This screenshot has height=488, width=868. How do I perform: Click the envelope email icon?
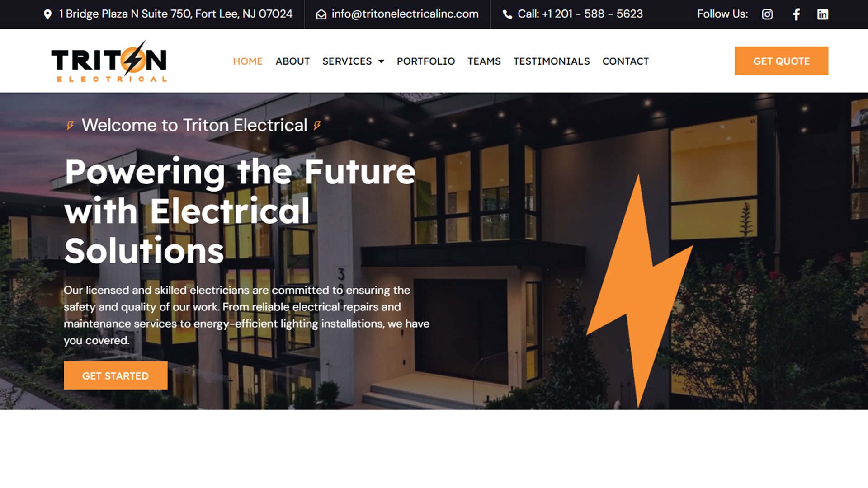pos(321,14)
